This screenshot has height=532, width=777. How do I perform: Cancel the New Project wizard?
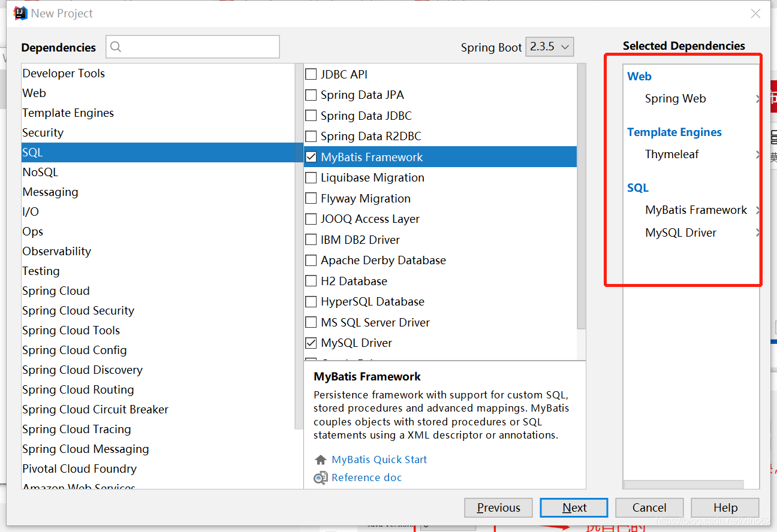pyautogui.click(x=649, y=507)
